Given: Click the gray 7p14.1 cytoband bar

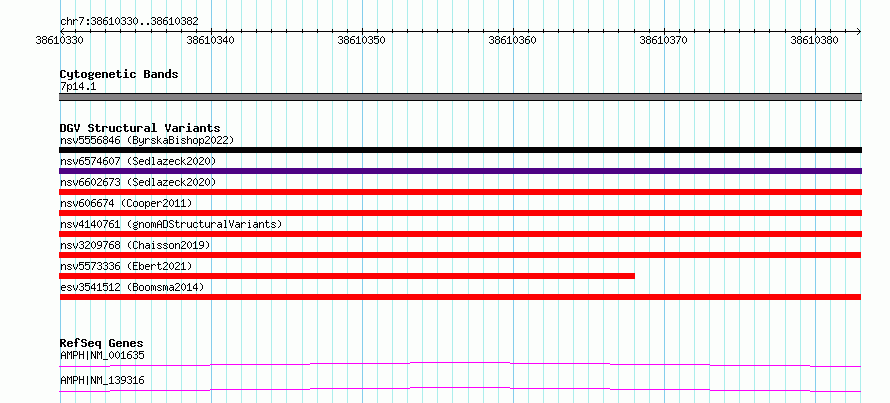Looking at the screenshot, I should pos(460,97).
